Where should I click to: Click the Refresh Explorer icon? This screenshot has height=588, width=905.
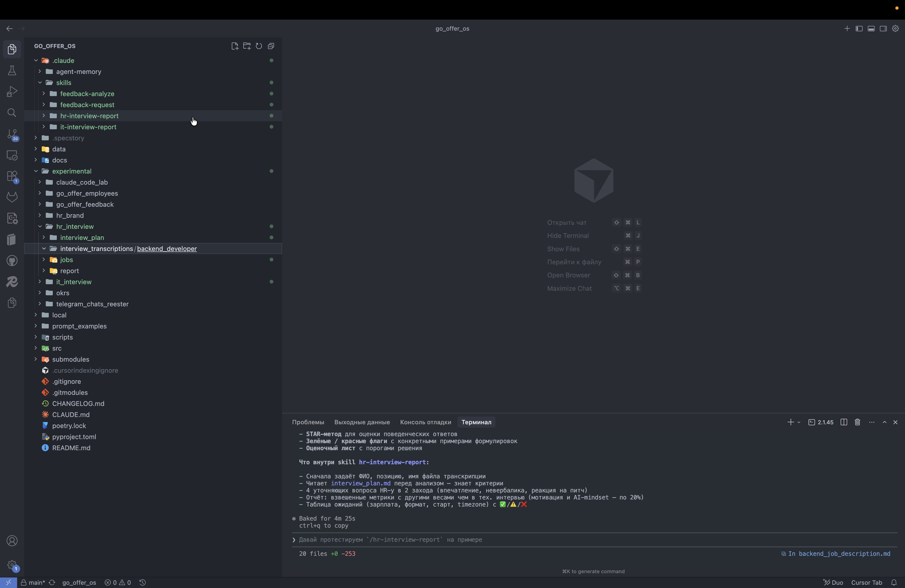[x=259, y=46]
